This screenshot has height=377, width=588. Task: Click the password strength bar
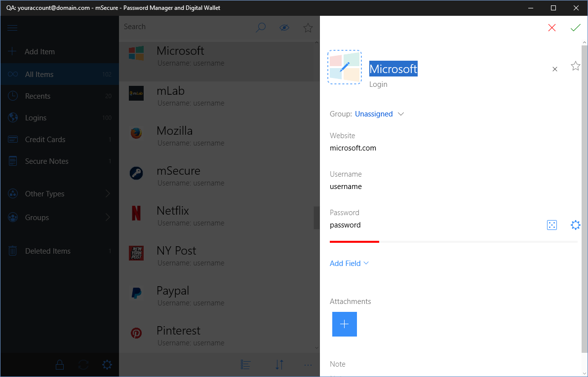coord(453,242)
